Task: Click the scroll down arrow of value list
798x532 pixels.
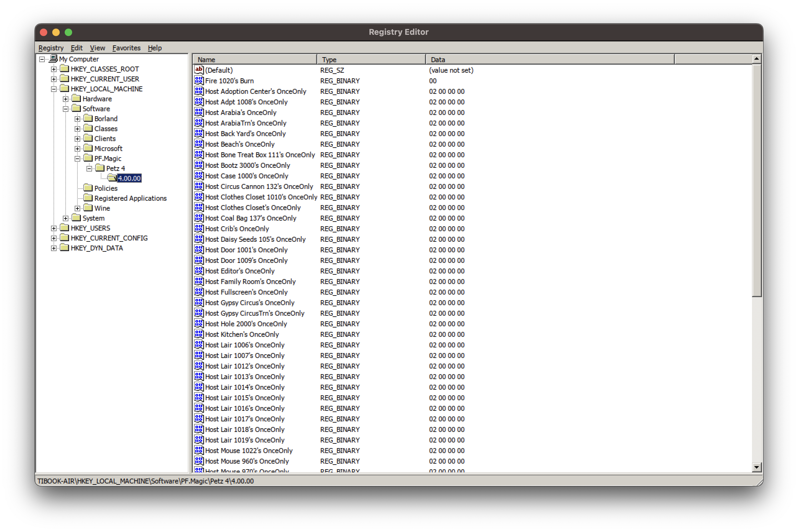Action: (756, 467)
